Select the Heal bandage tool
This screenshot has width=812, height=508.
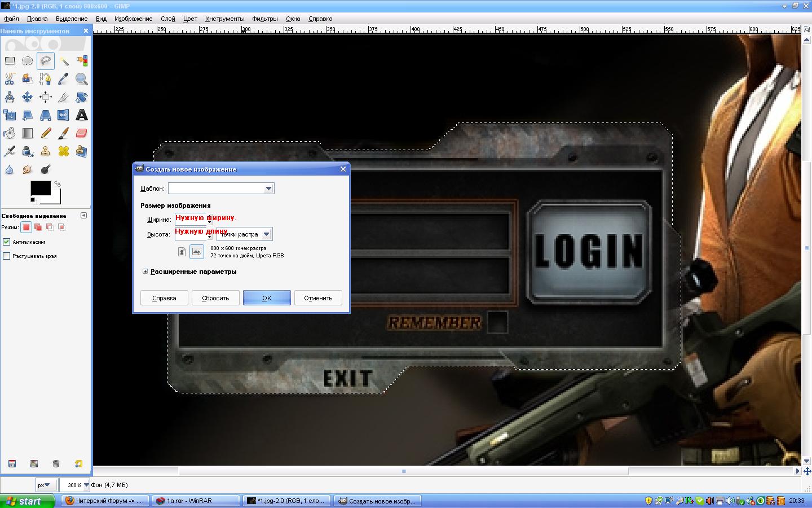click(x=64, y=151)
